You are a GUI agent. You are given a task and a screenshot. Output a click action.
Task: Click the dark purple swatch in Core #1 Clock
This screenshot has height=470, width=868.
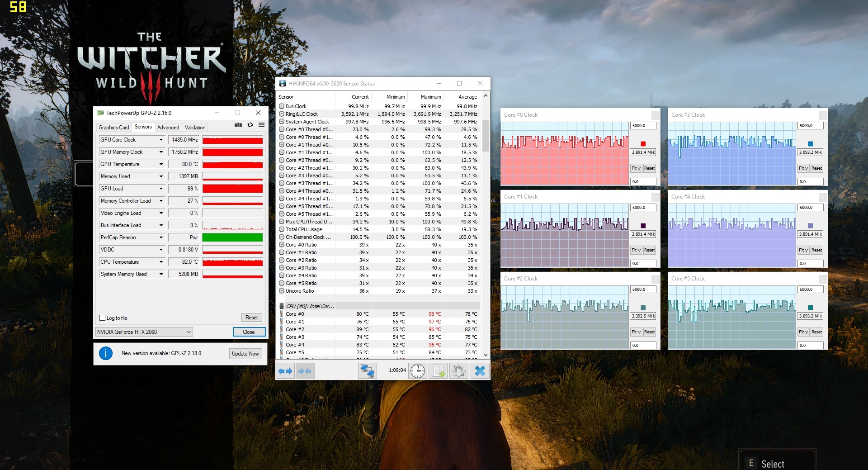click(x=643, y=226)
